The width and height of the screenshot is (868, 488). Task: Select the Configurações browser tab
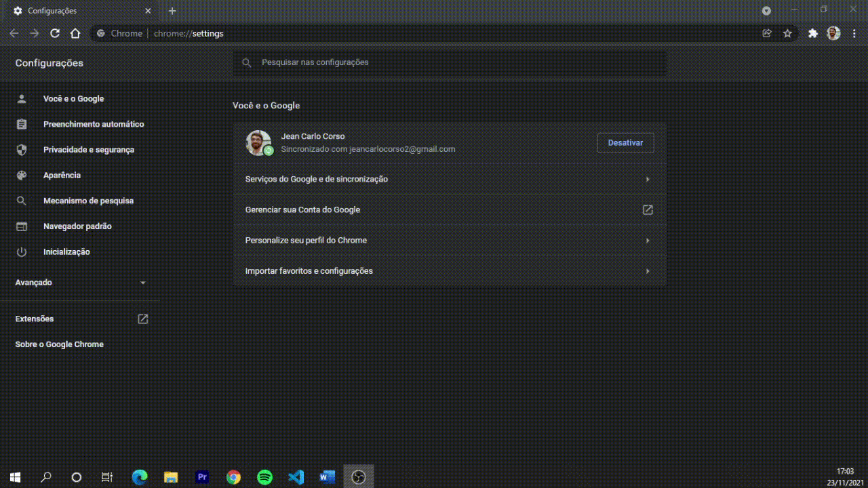point(81,11)
